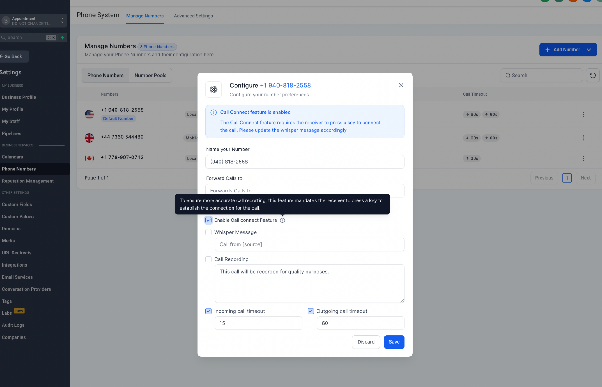Image resolution: width=602 pixels, height=387 pixels.
Task: Open the account switcher in sidebar
Action: coord(33,21)
